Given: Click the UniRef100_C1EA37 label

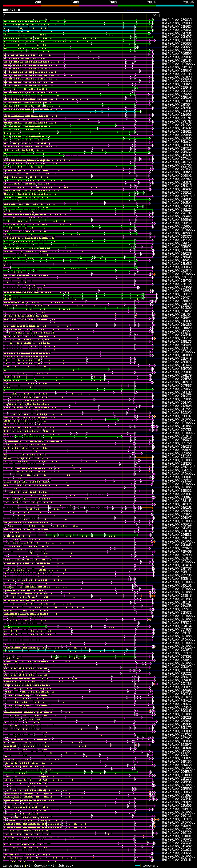Looking at the screenshot, I should pyautogui.click(x=177, y=321).
